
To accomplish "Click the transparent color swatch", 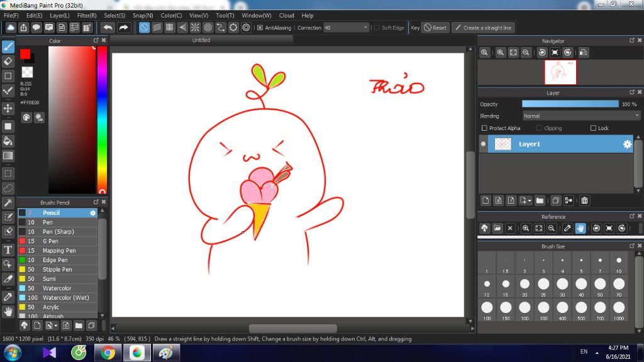I will [27, 72].
